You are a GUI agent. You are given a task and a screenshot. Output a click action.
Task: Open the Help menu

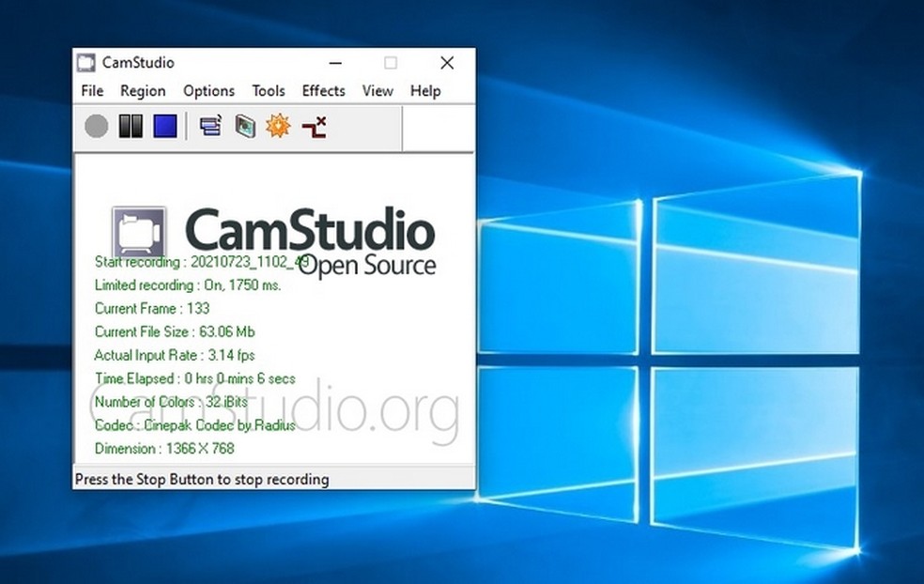pyautogui.click(x=425, y=91)
